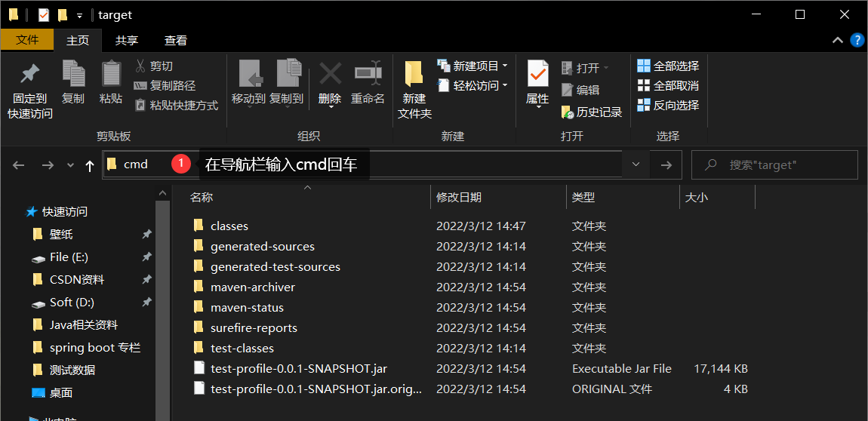Open 壁纸 folder in sidebar

61,235
